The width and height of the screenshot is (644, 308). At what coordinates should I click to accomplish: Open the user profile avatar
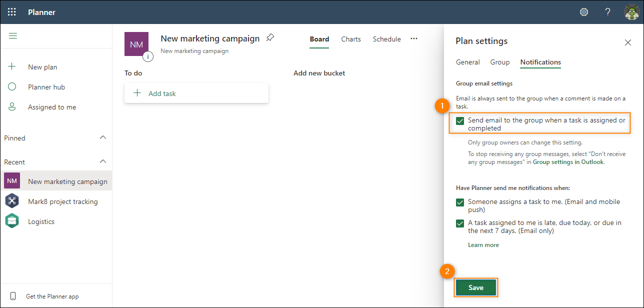coord(632,12)
